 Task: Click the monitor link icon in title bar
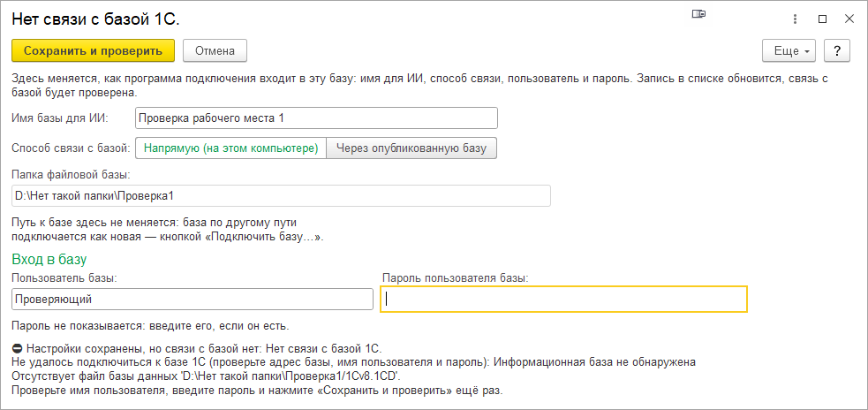coord(698,16)
